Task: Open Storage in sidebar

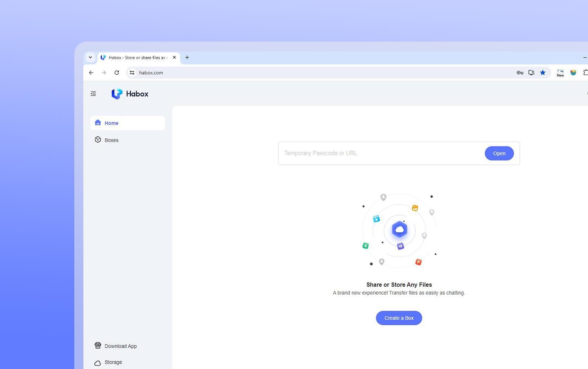Action: pyautogui.click(x=127, y=362)
